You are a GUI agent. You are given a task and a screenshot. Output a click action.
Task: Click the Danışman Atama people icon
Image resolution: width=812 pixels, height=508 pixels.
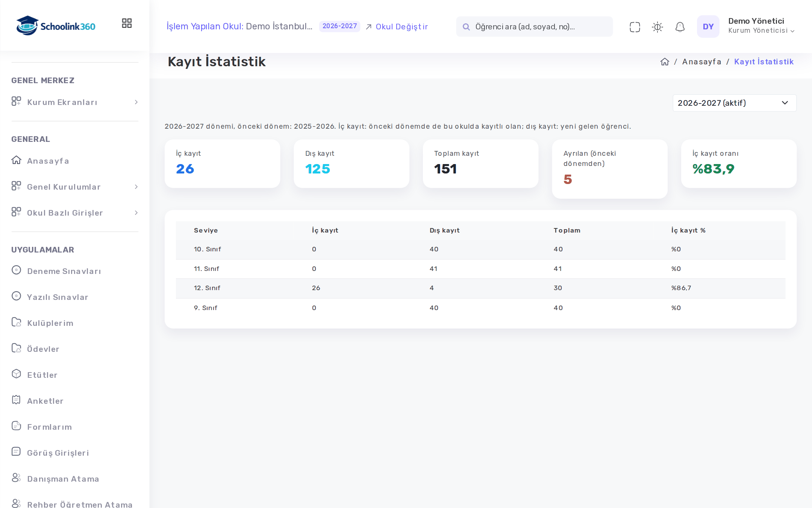coord(16,478)
